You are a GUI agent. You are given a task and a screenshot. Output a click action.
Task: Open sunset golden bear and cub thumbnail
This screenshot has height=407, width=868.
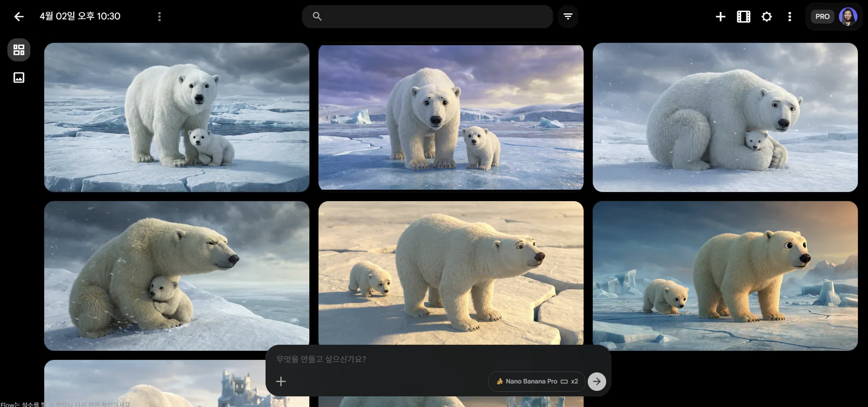pos(725,275)
